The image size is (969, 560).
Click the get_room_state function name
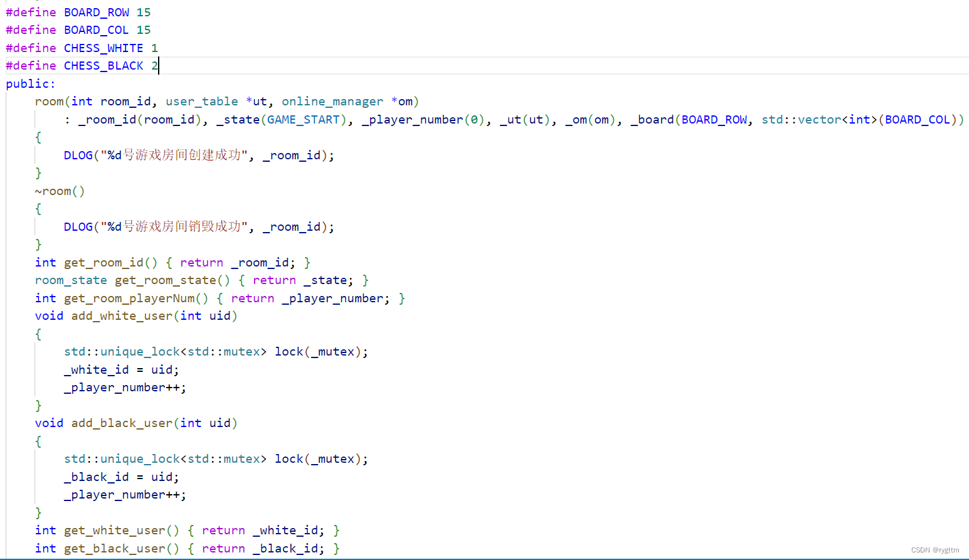pos(166,280)
